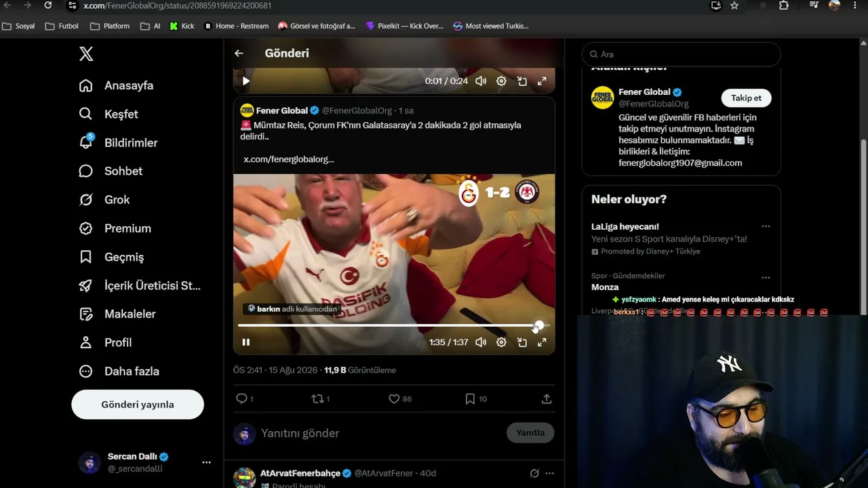Seek on the 1:35 video progress bar
Viewport: 868px width, 488px height.
coord(394,326)
